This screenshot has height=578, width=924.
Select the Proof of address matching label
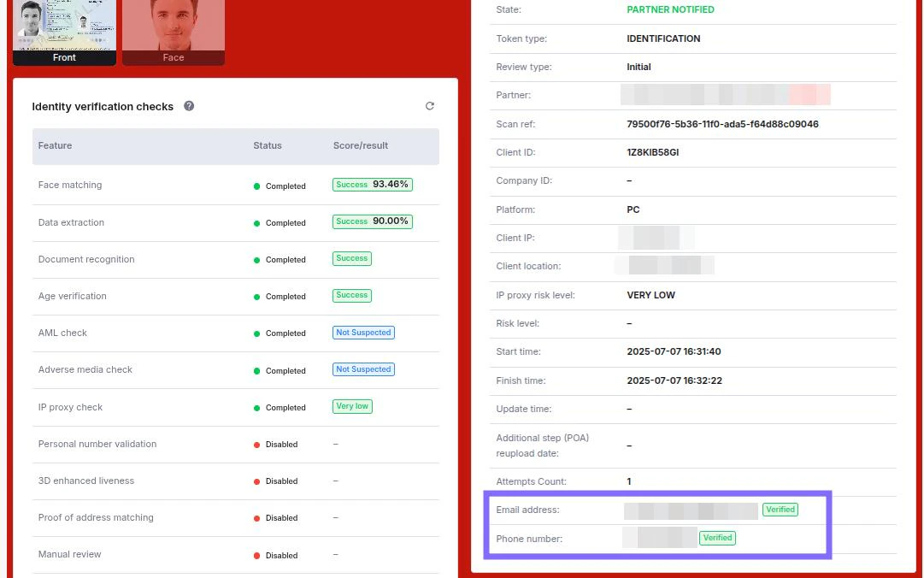[96, 517]
